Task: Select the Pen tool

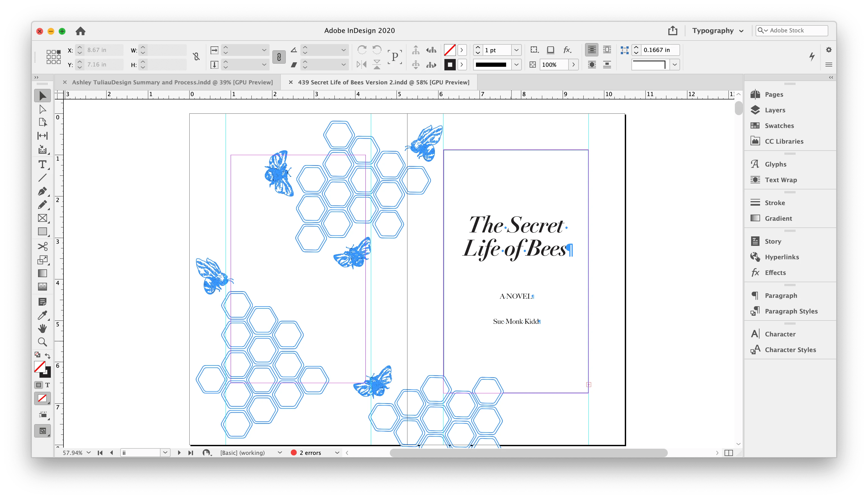Action: pos(42,191)
